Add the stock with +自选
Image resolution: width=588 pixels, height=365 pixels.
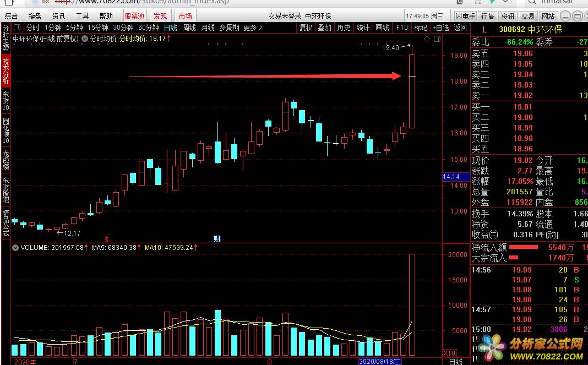tap(440, 28)
